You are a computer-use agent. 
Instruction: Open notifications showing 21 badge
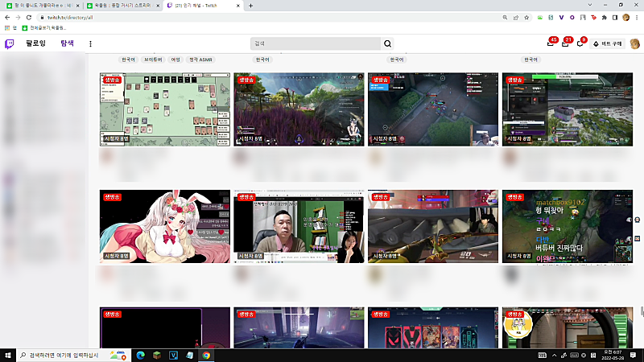click(565, 43)
